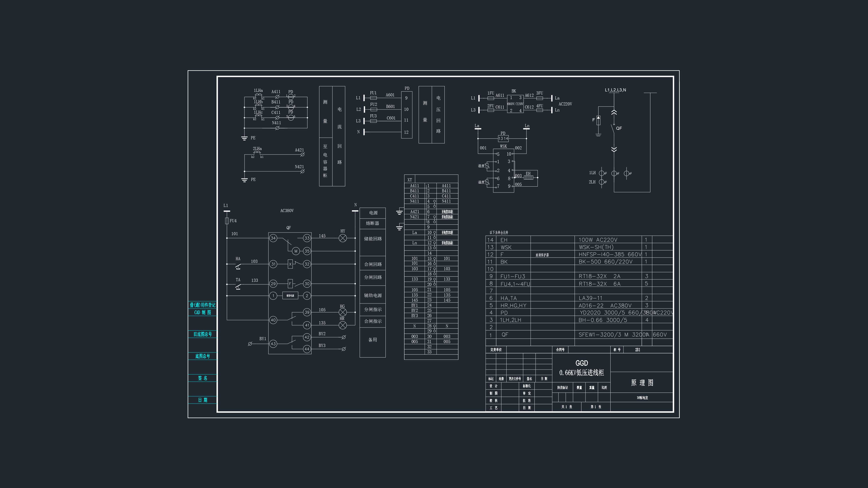
Task: Click the RT18-32X 2A spec text
Action: (599, 276)
